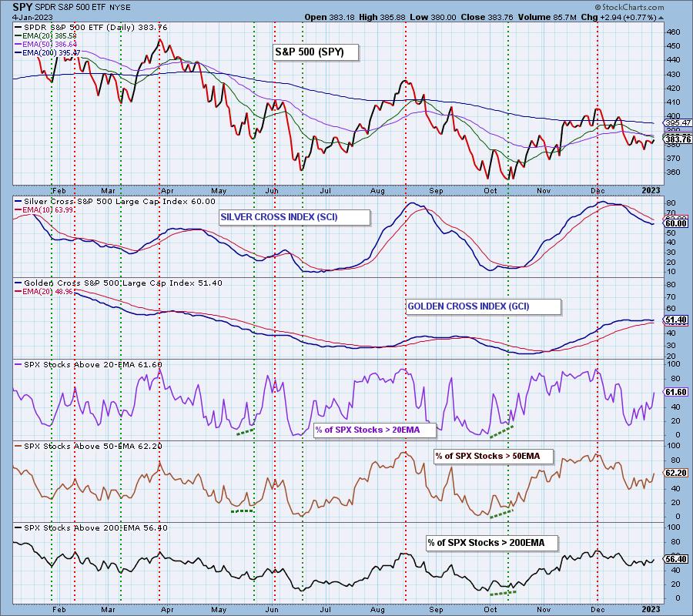Click 'Golden Cross S&P 500 Large Cap Index 51.40' legend
Viewport: 693px width, 616px height.
[x=119, y=283]
